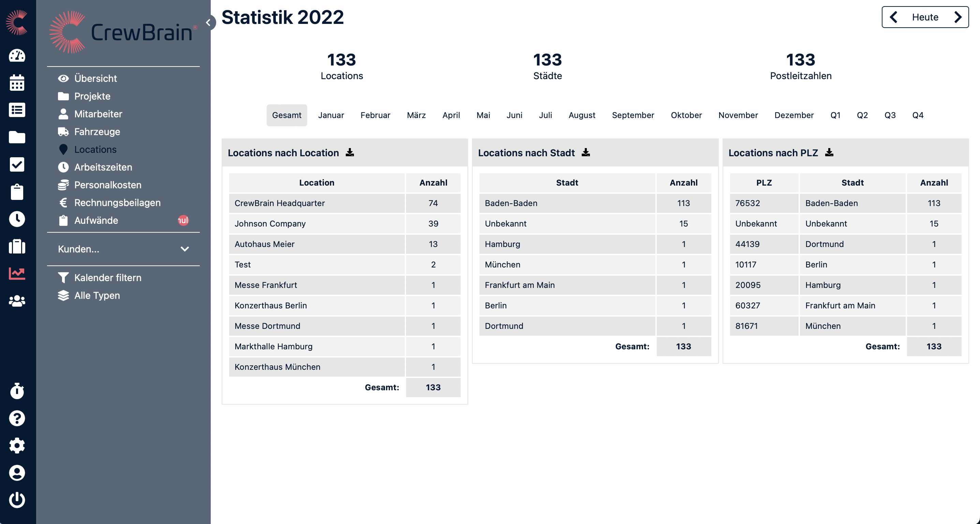Download Locations nach Stadt table
The width and height of the screenshot is (980, 524).
[586, 152]
